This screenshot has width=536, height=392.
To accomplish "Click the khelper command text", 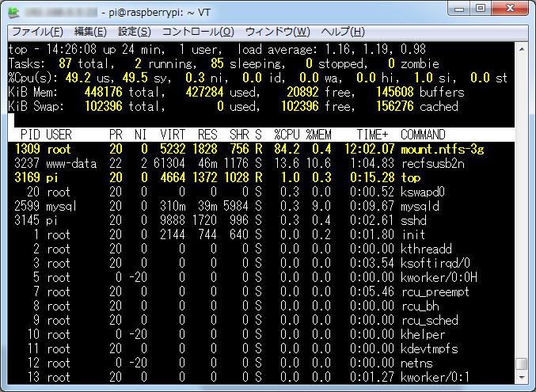I will click(x=423, y=334).
